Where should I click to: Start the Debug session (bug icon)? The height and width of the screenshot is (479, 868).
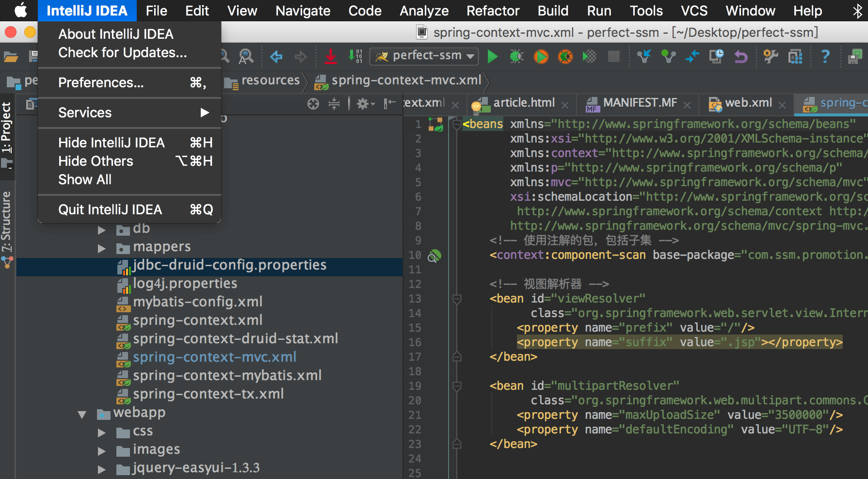pyautogui.click(x=516, y=56)
